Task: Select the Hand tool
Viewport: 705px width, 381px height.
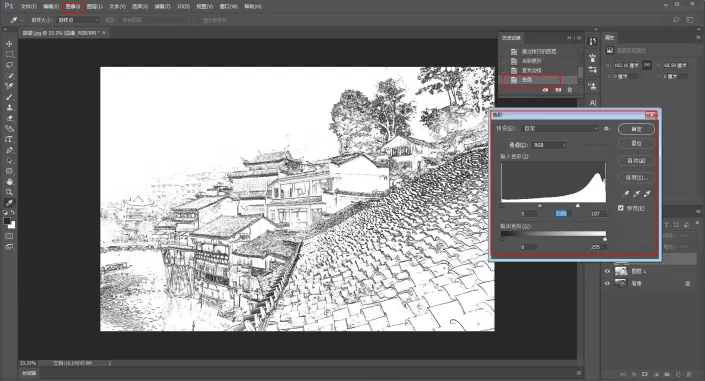Action: pos(9,182)
